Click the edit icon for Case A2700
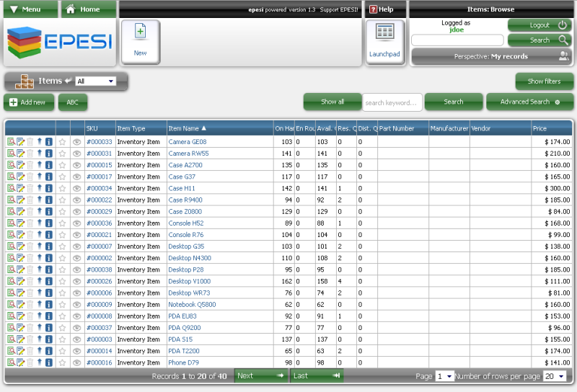 (x=21, y=165)
